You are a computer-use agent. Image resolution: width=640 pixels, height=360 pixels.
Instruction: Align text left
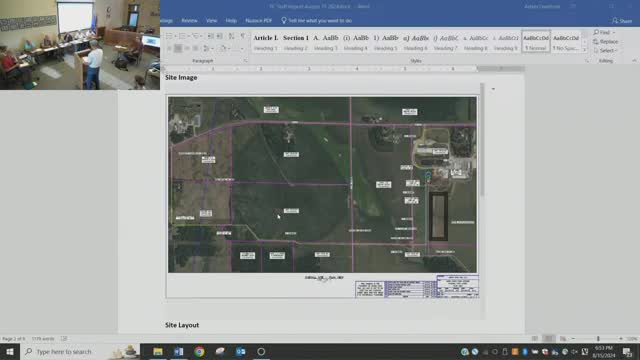tap(169, 49)
